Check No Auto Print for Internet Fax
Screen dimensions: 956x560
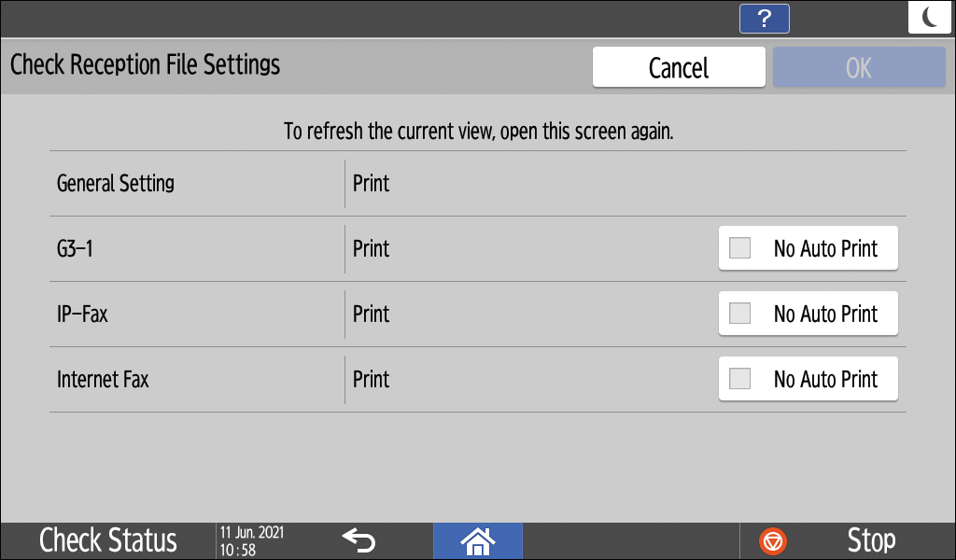808,379
